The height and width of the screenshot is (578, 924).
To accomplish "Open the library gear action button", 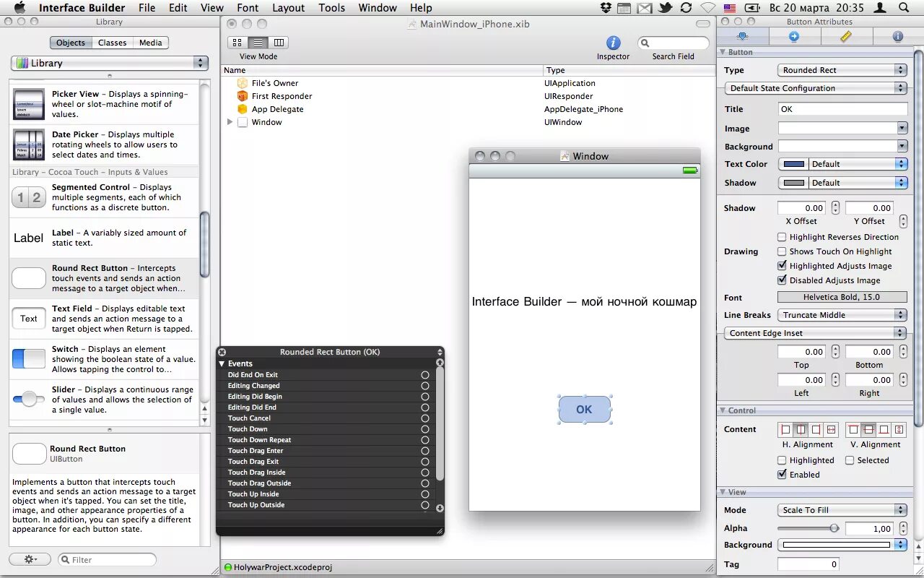I will [30, 559].
